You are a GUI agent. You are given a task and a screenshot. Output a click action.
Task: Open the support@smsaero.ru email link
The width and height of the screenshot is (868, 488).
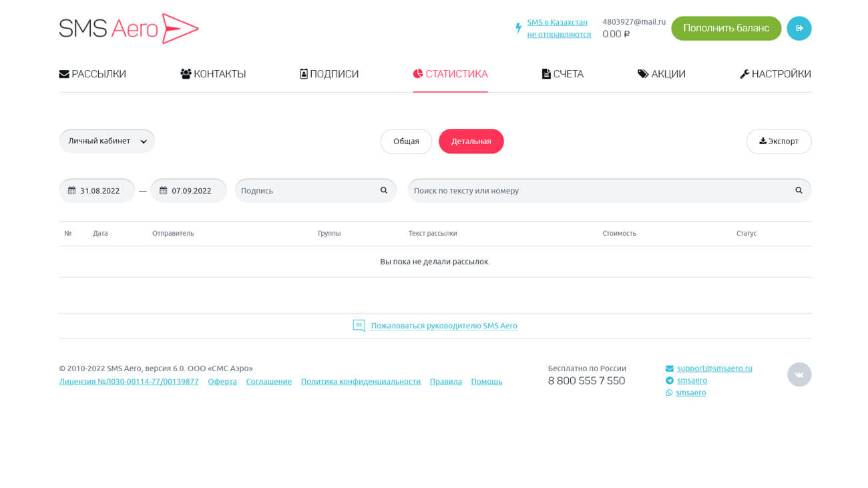[x=714, y=369]
